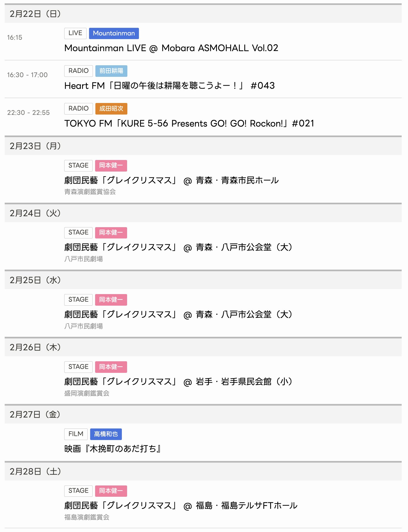Click the 2月22日(日) date header
408x532 pixels.
pyautogui.click(x=35, y=14)
